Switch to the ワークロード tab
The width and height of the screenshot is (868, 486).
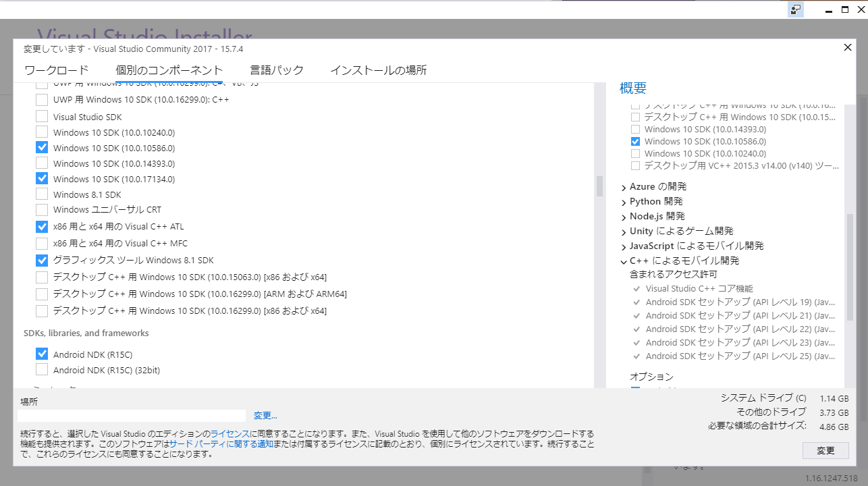pos(56,70)
